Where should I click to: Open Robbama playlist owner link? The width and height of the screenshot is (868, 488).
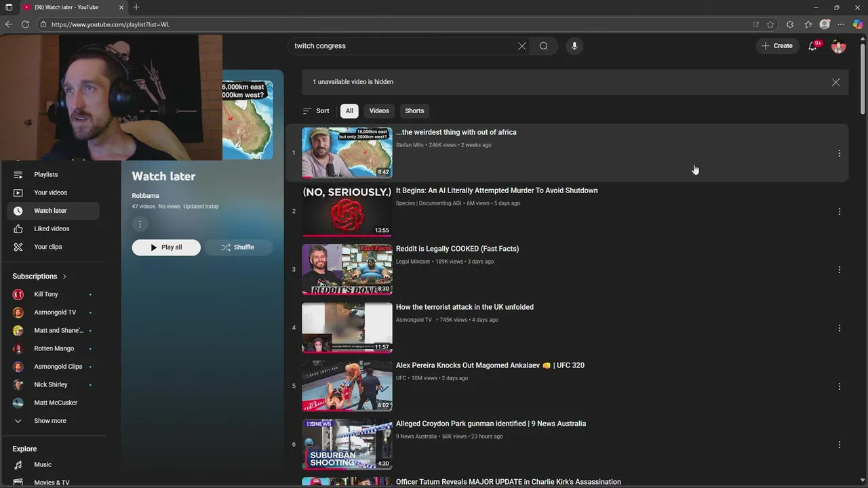(x=145, y=196)
